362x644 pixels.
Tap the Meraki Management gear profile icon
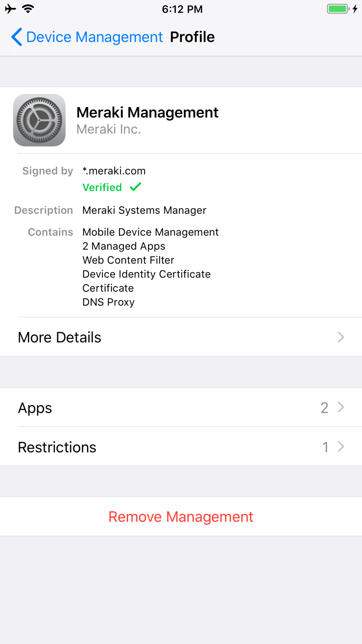(x=39, y=120)
